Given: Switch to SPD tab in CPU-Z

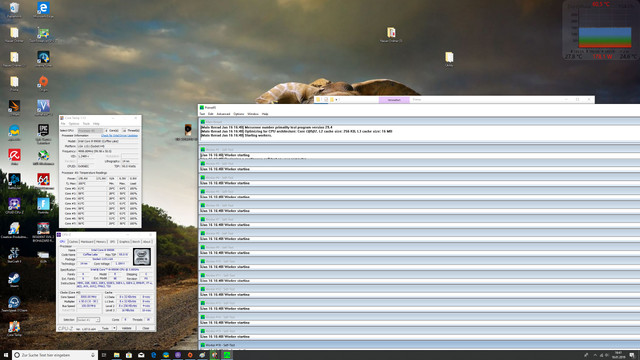Looking at the screenshot, I should click(x=113, y=242).
